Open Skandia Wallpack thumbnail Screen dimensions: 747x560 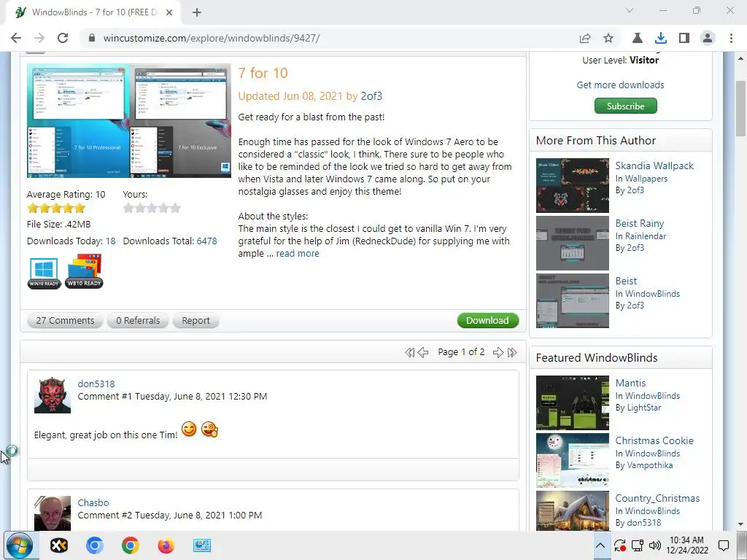pos(572,185)
